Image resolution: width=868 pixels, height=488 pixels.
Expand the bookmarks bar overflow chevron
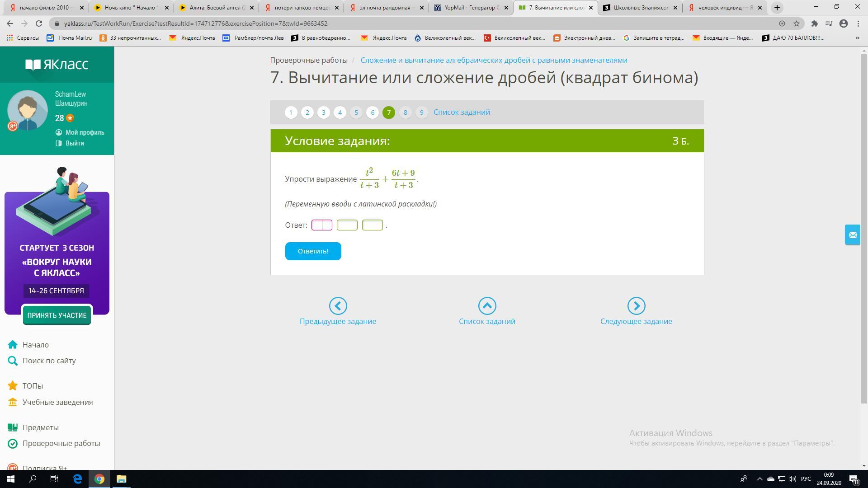click(x=857, y=38)
